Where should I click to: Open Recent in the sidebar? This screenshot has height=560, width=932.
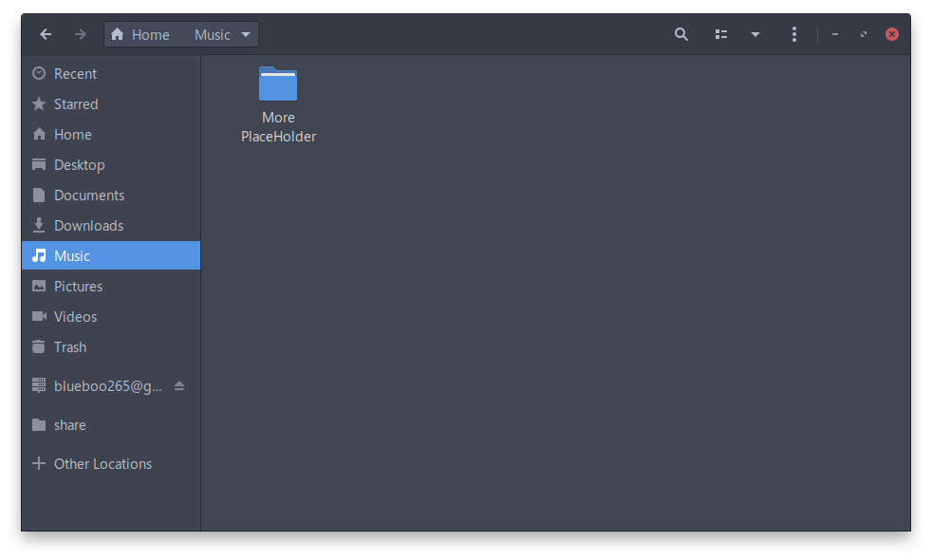tap(75, 74)
